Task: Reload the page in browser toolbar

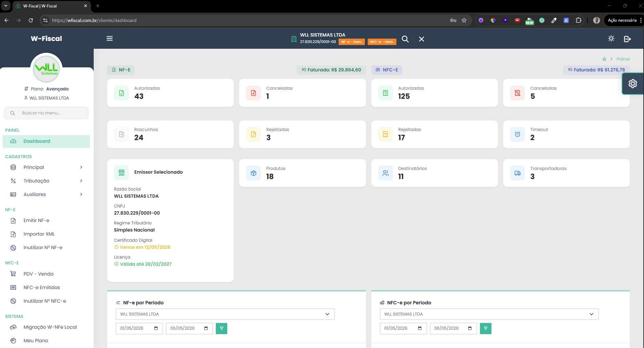Action: 31,20
